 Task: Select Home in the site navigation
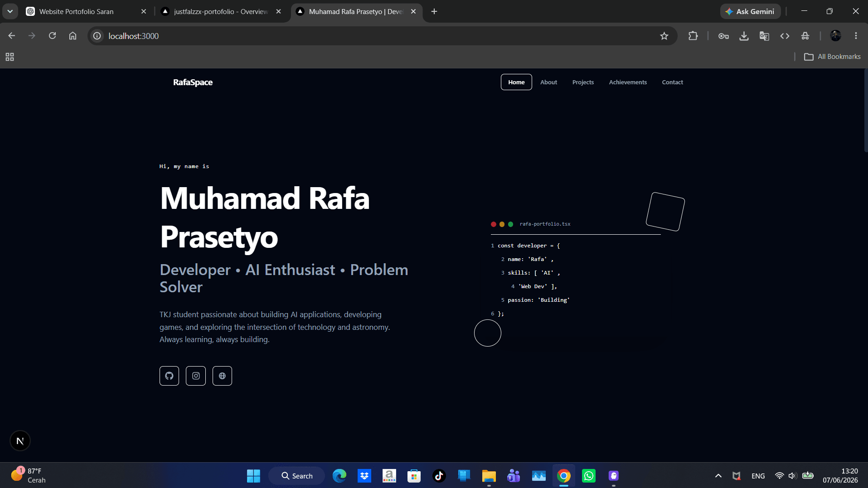[516, 82]
